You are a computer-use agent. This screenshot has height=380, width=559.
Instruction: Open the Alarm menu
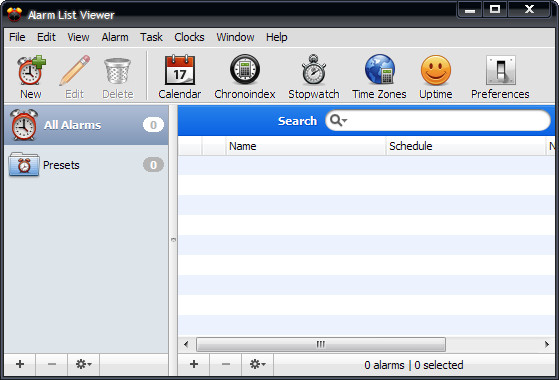click(x=115, y=37)
